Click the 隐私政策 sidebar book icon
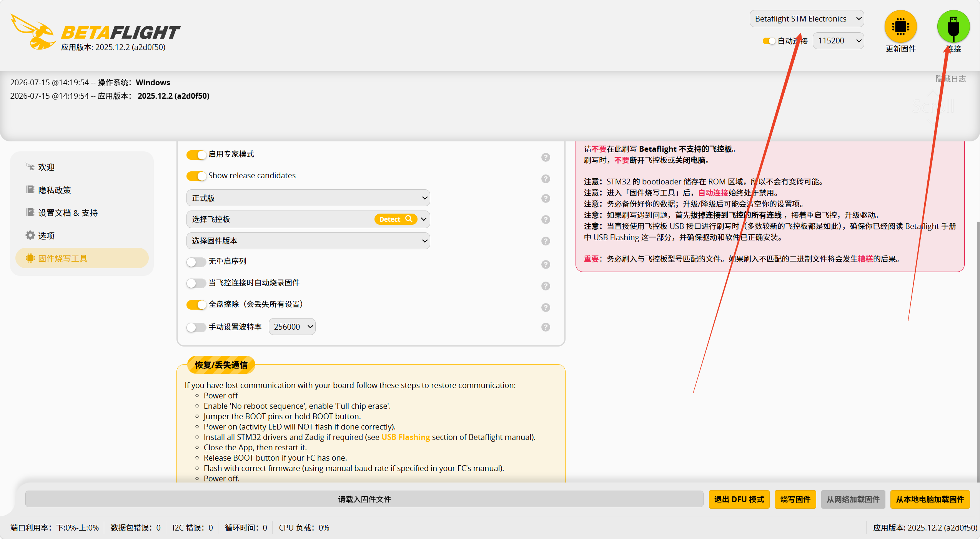 point(30,189)
